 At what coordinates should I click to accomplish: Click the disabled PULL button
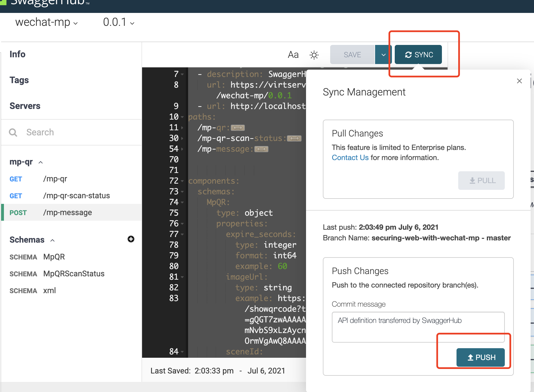(x=481, y=180)
